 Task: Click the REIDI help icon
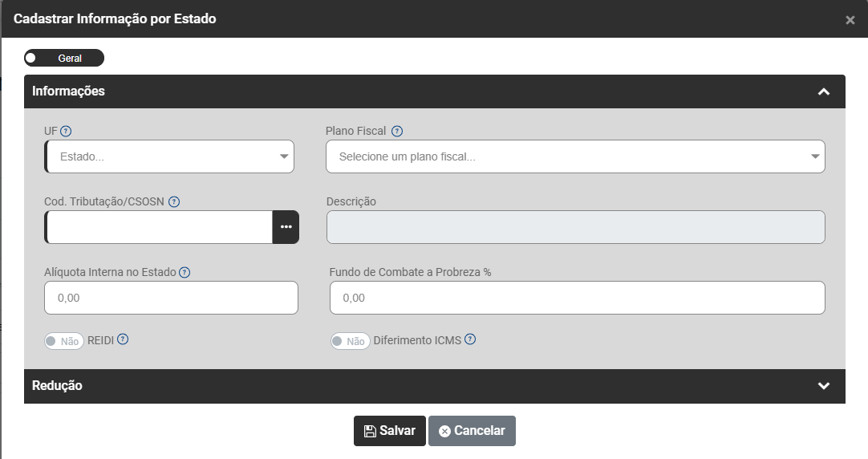[x=123, y=339]
